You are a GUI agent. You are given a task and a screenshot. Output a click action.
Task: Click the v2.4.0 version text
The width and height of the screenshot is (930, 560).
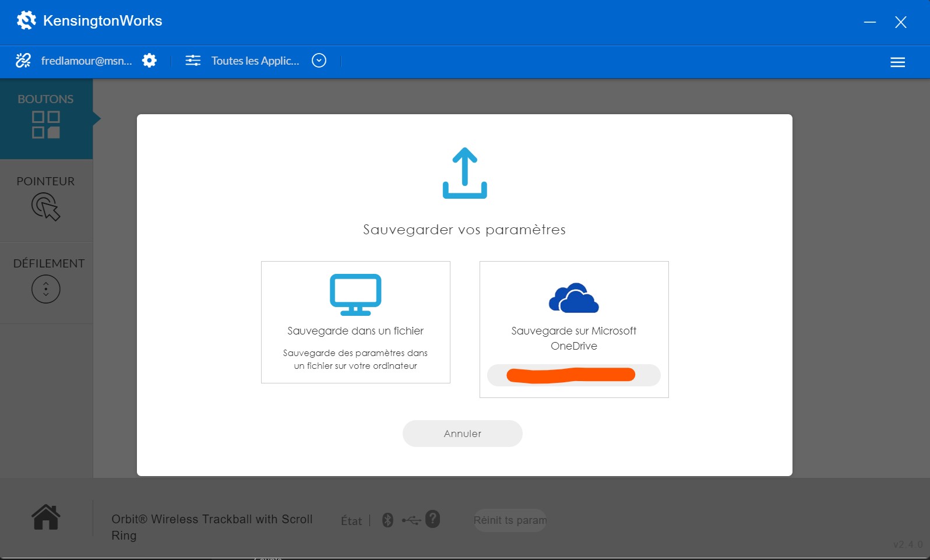pyautogui.click(x=908, y=544)
